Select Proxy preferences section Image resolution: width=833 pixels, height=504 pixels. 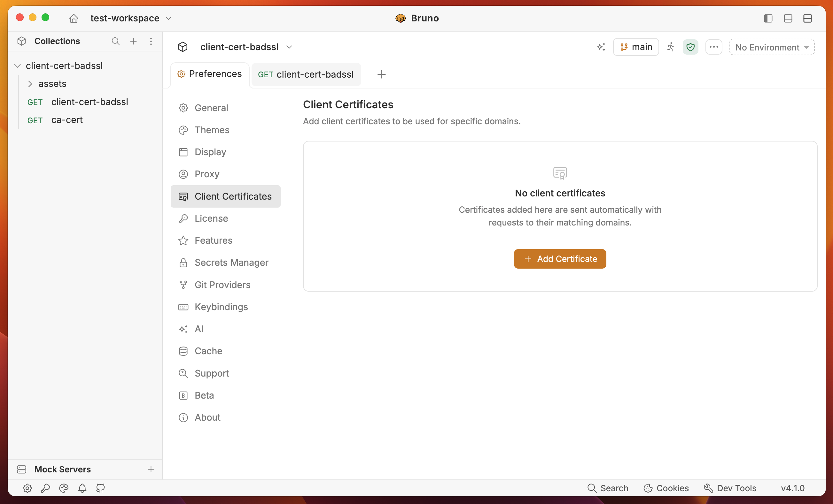tap(225, 174)
